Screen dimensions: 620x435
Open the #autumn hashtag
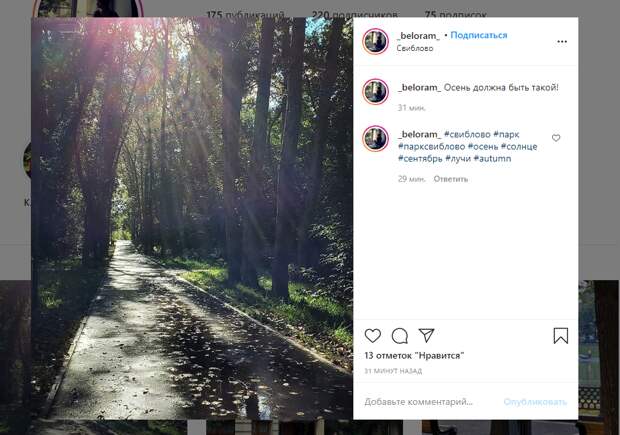(x=492, y=158)
